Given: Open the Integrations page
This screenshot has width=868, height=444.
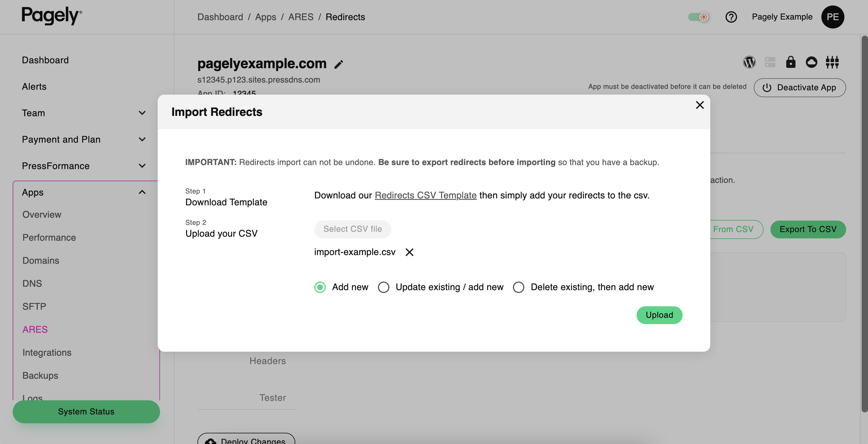Looking at the screenshot, I should [47, 353].
